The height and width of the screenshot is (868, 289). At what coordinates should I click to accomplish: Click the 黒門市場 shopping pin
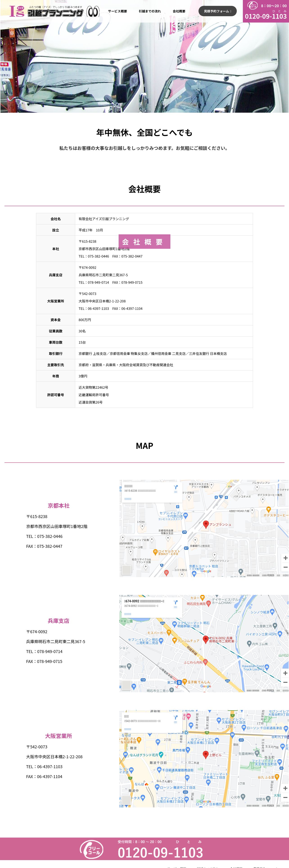[x=188, y=750]
